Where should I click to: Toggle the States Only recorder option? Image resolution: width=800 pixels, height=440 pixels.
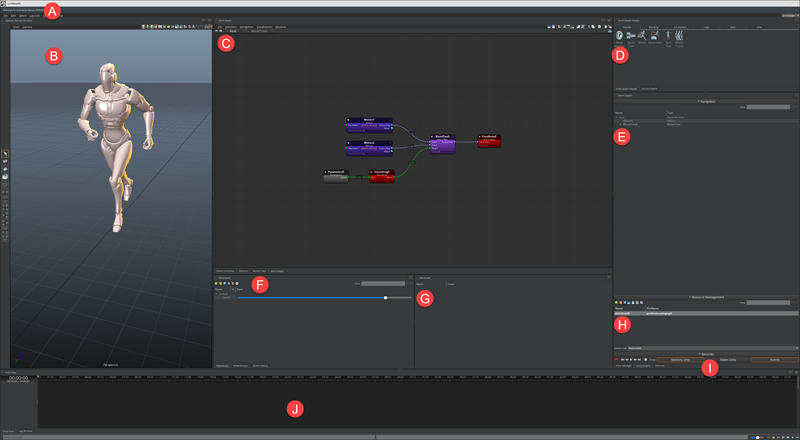pyautogui.click(x=727, y=359)
